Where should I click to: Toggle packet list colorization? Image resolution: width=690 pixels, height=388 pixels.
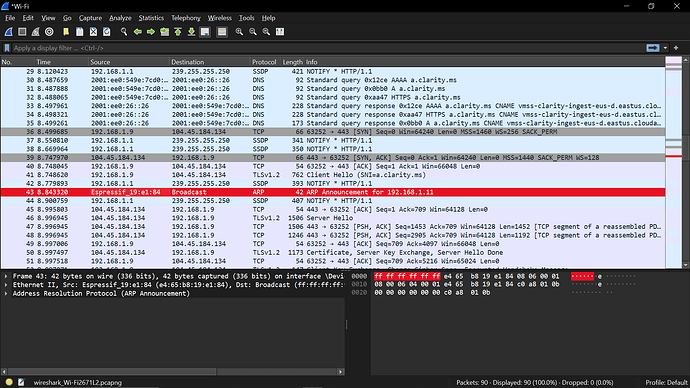click(x=222, y=32)
